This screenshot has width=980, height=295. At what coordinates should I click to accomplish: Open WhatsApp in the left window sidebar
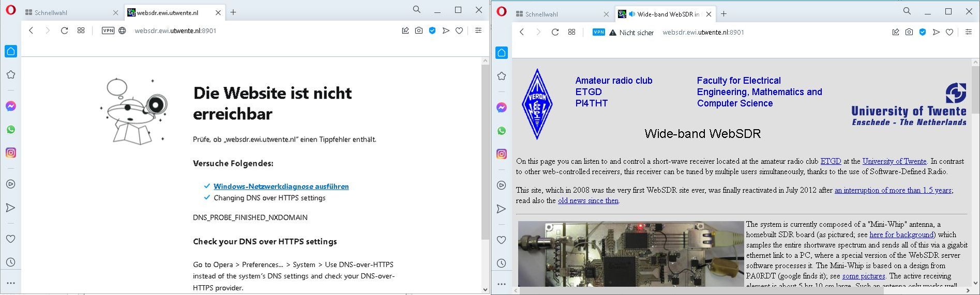point(11,130)
